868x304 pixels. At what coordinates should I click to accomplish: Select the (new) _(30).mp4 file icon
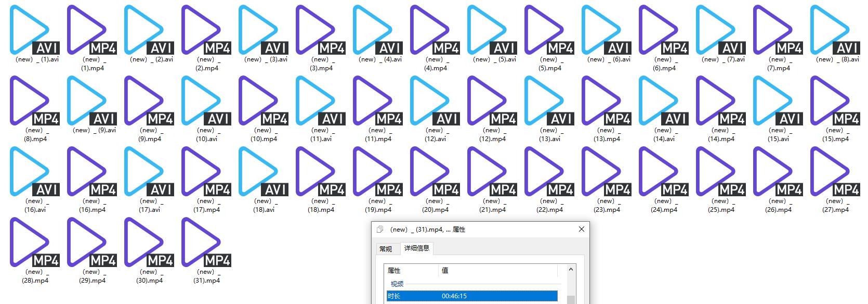coord(149,242)
